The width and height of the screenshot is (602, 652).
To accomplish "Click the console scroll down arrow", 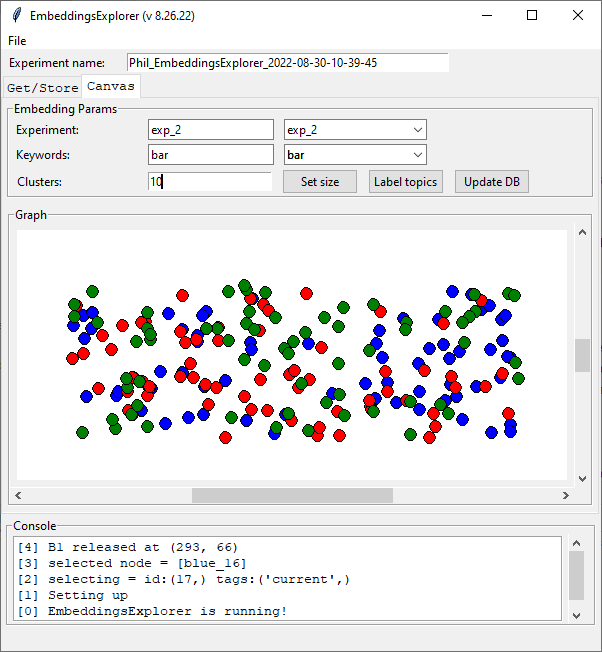I will 576,614.
